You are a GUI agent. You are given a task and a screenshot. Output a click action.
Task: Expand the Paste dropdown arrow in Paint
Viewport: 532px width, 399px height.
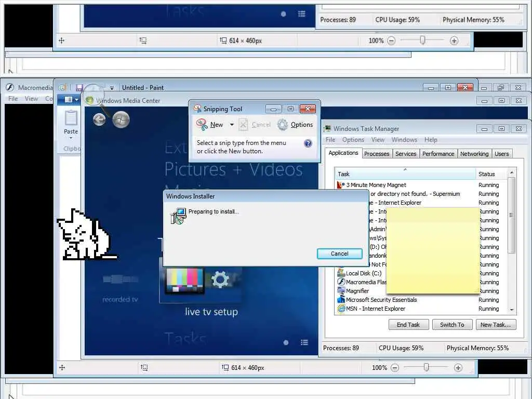tap(71, 138)
